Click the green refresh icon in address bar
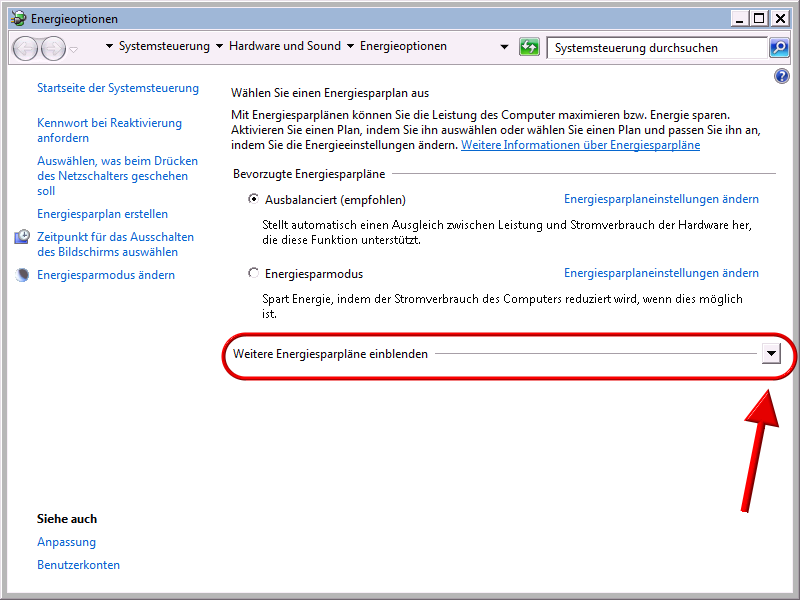800x600 pixels. [529, 46]
